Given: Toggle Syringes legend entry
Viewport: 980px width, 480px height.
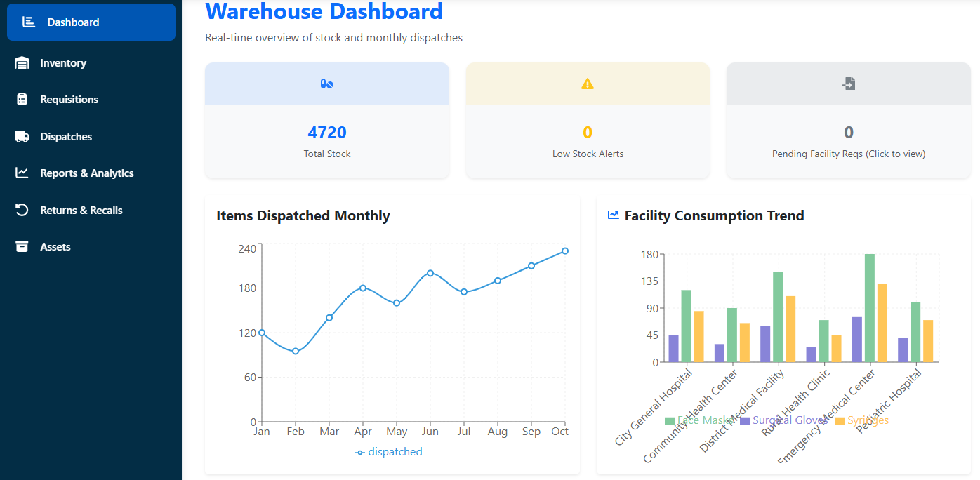Looking at the screenshot, I should (861, 420).
